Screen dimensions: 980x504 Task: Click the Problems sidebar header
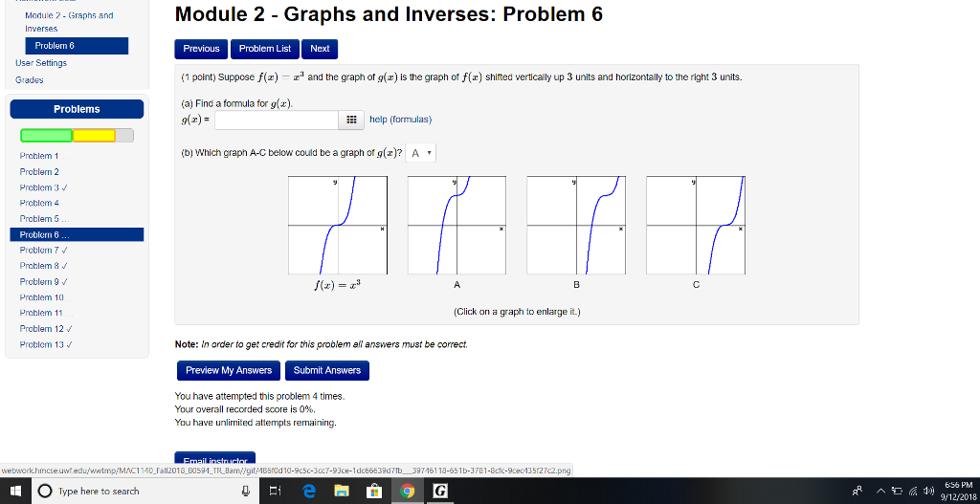77,109
